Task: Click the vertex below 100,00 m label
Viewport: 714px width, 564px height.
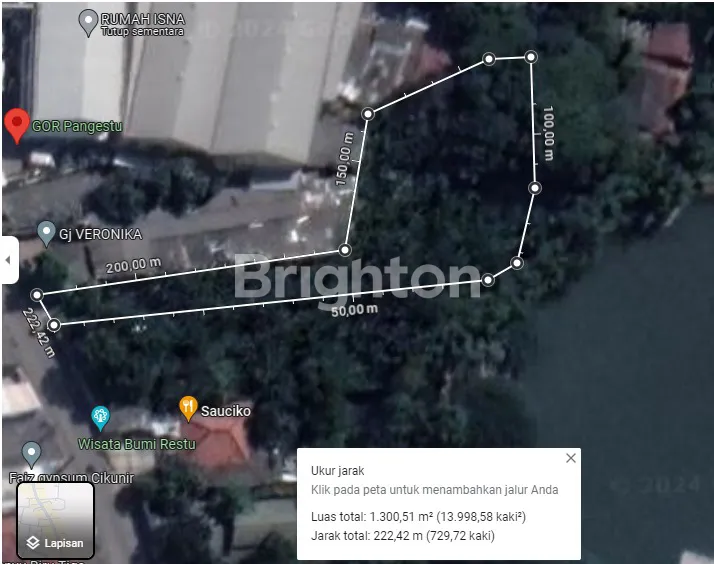Action: [535, 188]
